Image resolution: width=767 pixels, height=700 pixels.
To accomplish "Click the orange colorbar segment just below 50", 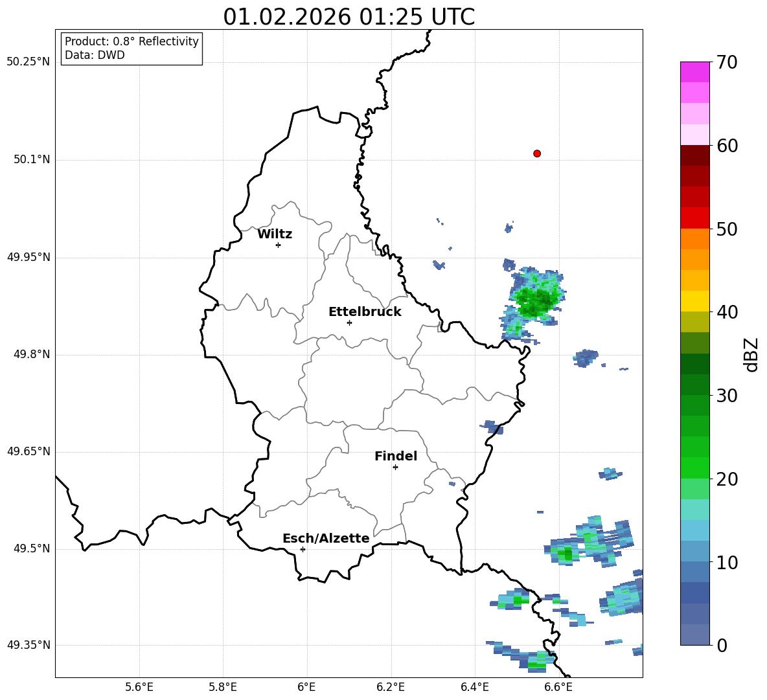I will click(x=694, y=239).
